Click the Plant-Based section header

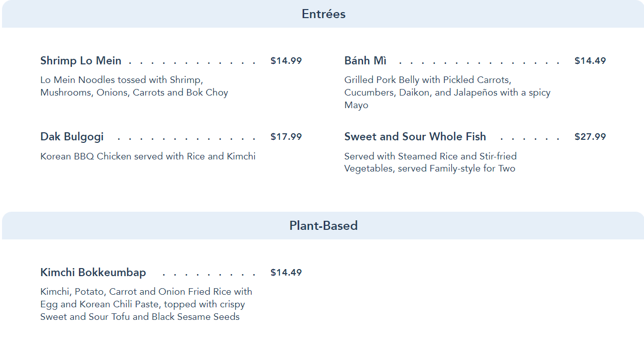pos(323,225)
